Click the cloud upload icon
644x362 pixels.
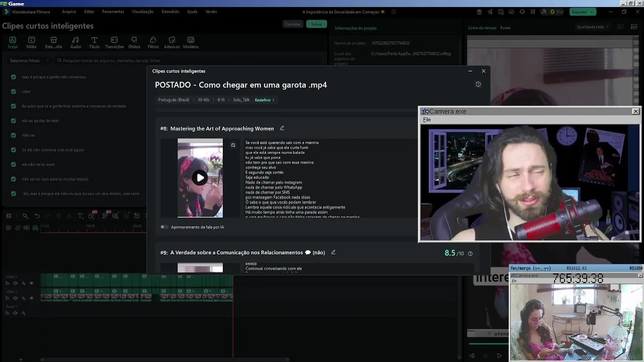(x=512, y=12)
